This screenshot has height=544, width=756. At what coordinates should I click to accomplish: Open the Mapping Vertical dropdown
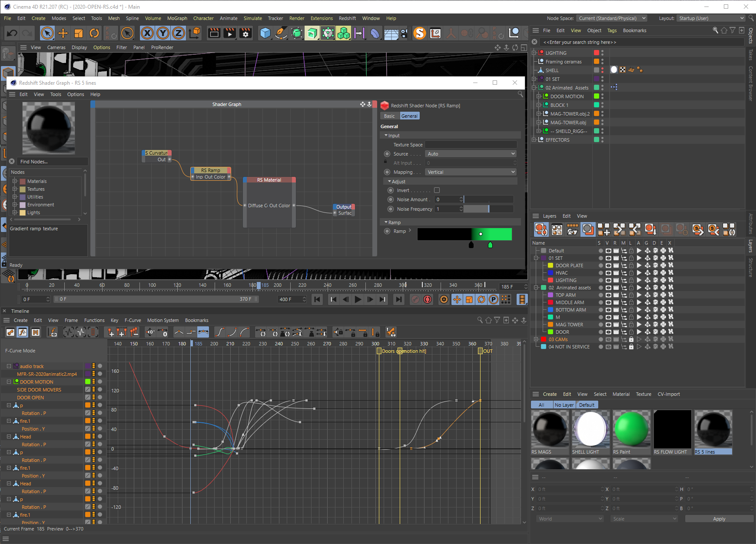click(471, 172)
